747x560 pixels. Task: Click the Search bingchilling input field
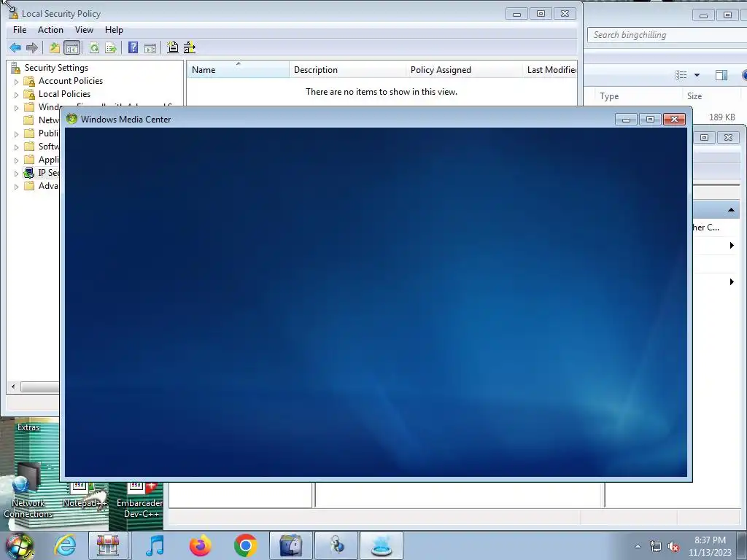pos(667,35)
